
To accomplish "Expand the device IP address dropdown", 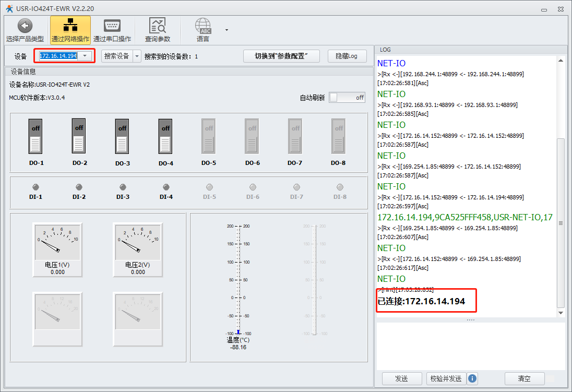I will 85,56.
